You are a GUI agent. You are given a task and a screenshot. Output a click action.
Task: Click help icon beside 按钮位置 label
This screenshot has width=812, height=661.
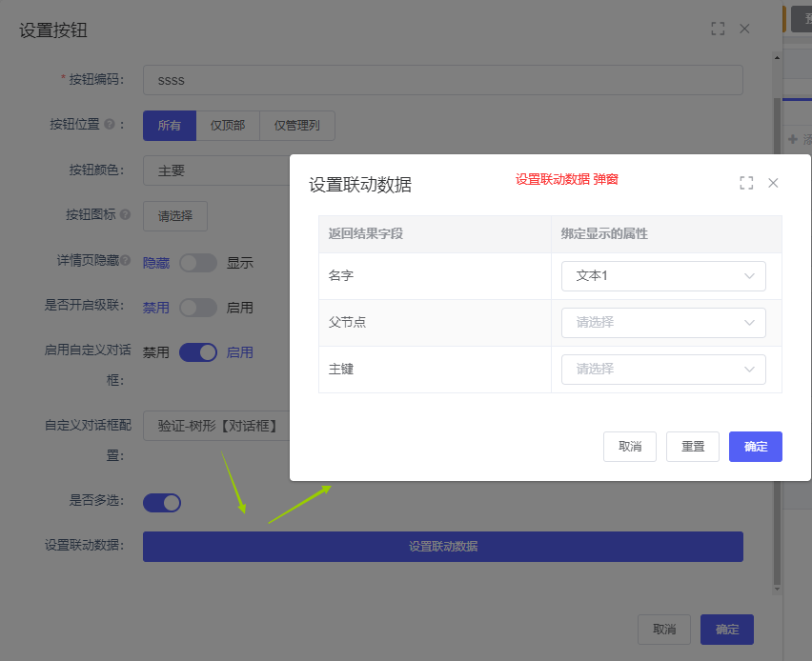pos(110,125)
